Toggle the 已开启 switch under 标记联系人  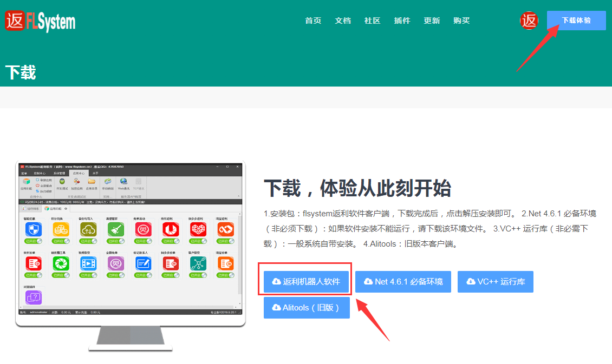[143, 275]
